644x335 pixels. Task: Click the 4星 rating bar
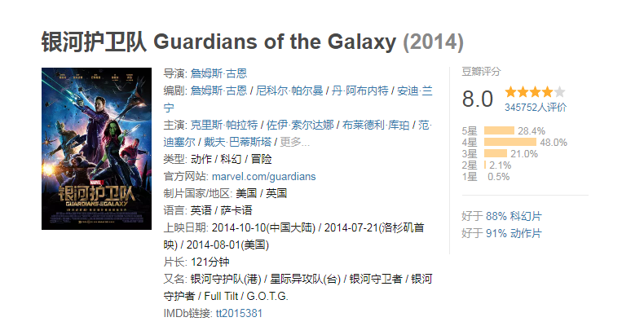click(x=509, y=142)
